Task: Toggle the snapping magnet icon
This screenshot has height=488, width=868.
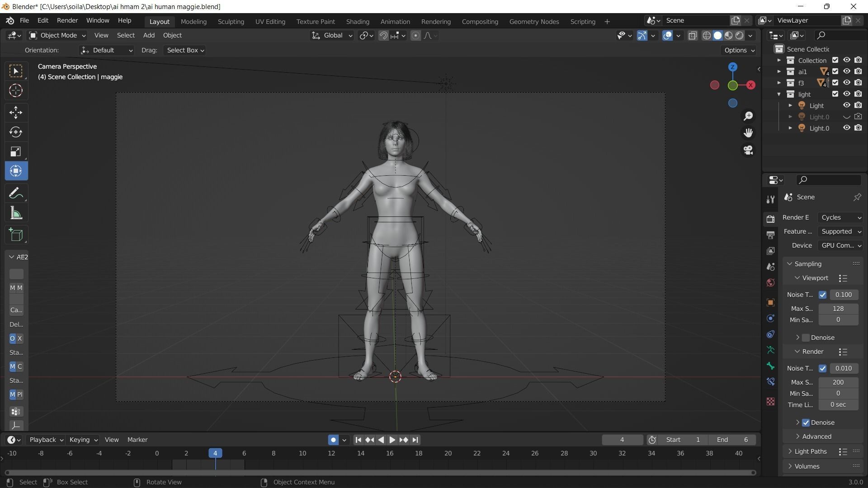Action: click(x=382, y=35)
